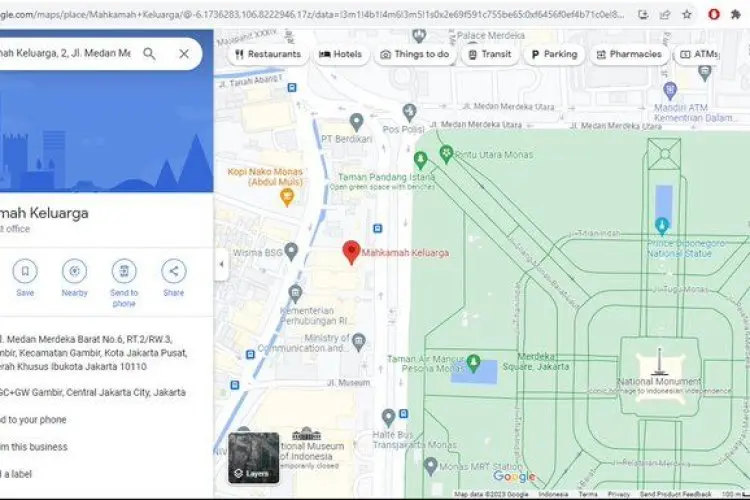Click the bus stop icon near Jl. Tanah Abang I

tap(292, 88)
